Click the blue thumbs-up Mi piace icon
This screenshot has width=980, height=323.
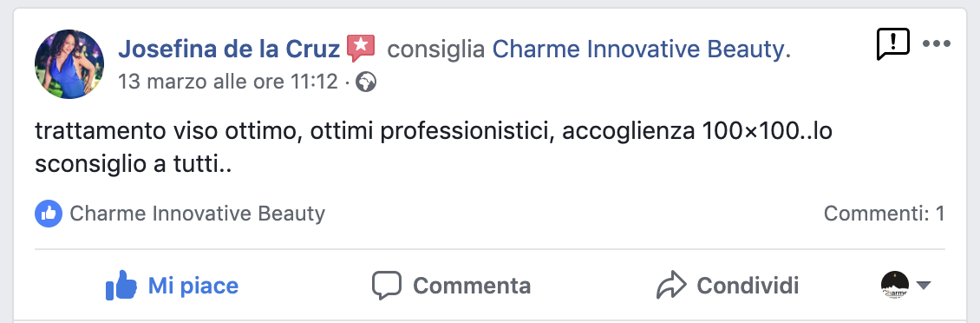coord(121,286)
